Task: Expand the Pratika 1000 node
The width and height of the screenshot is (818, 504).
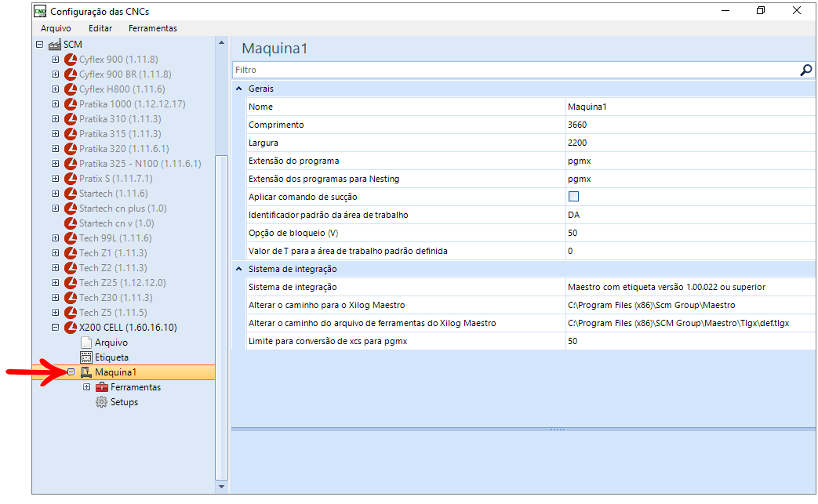Action: coord(56,104)
